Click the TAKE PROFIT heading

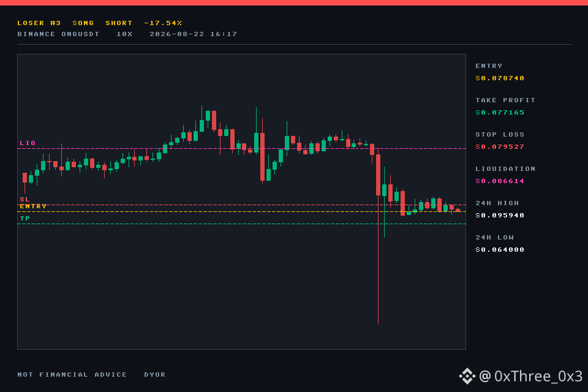[x=505, y=100]
